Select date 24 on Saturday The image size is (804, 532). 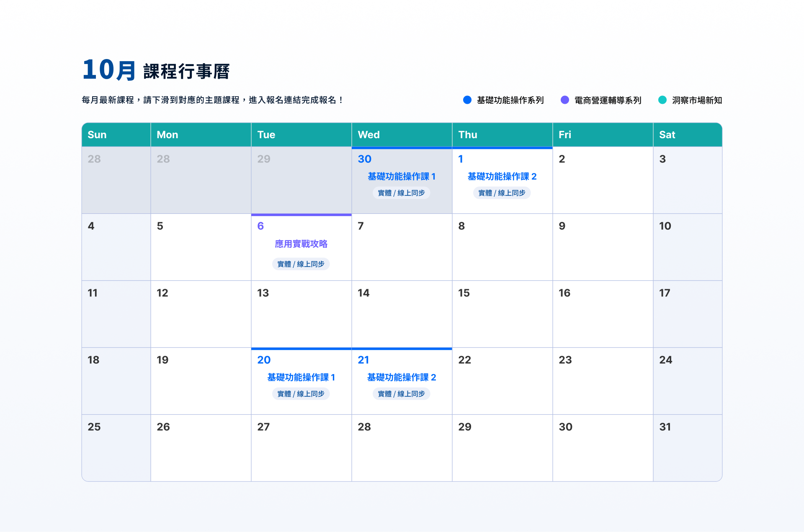666,360
